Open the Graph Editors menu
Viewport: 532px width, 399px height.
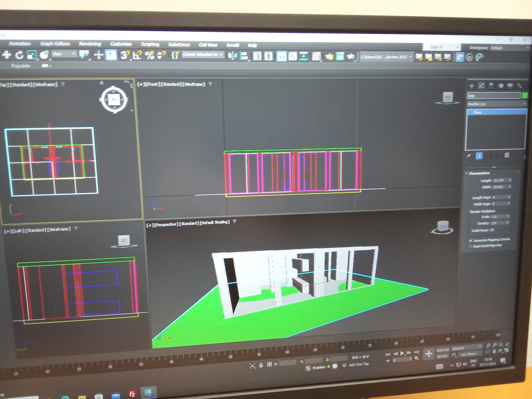[55, 44]
